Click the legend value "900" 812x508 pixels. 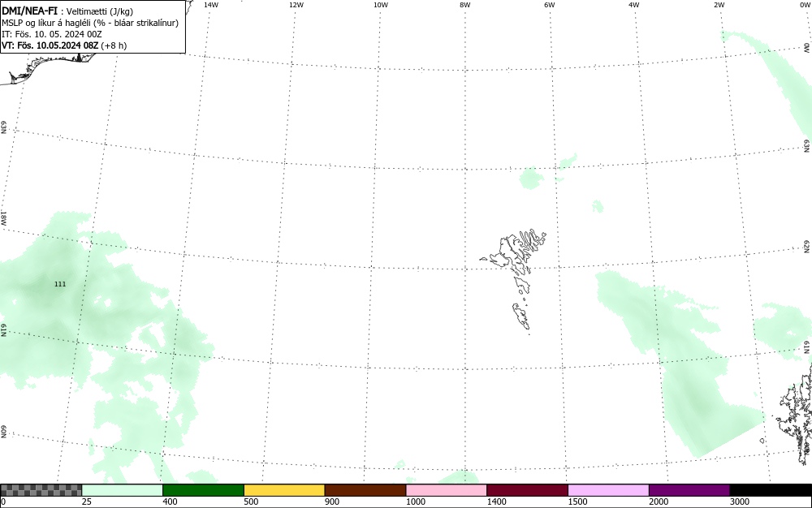click(332, 502)
